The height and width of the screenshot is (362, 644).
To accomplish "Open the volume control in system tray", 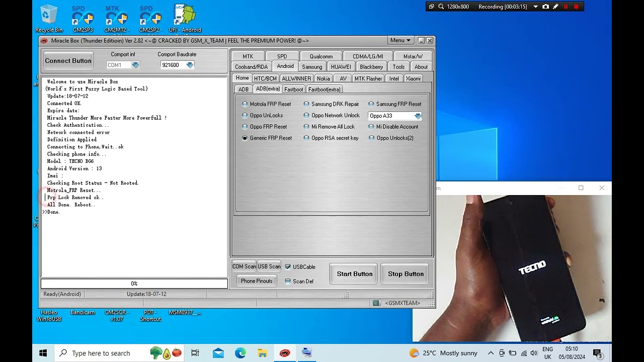I will tap(534, 353).
